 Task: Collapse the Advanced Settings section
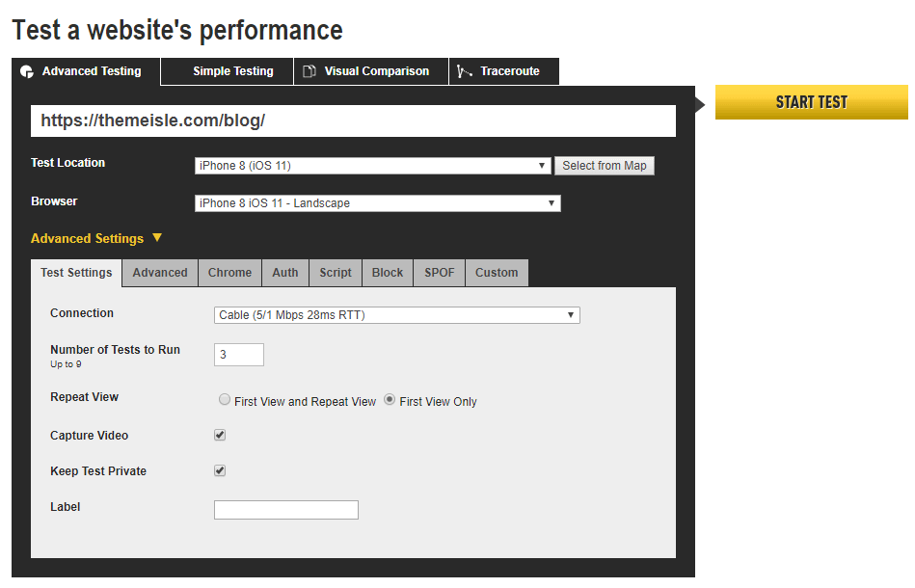96,239
